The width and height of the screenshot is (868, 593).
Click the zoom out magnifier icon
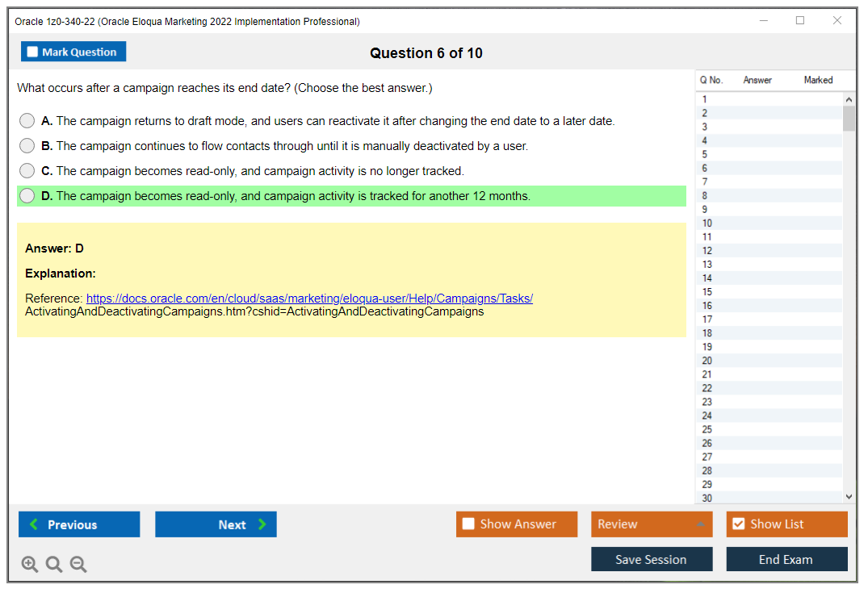78,565
